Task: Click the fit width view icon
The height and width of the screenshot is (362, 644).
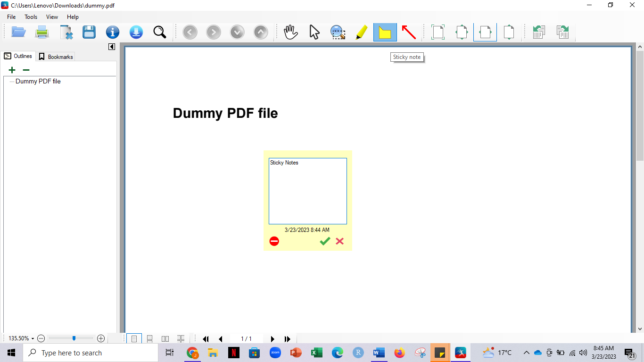Action: tap(485, 32)
